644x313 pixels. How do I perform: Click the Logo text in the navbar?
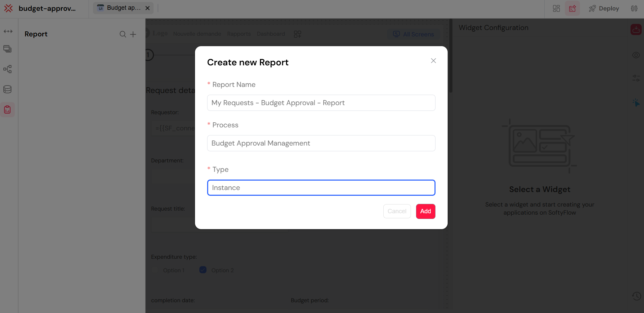[160, 33]
